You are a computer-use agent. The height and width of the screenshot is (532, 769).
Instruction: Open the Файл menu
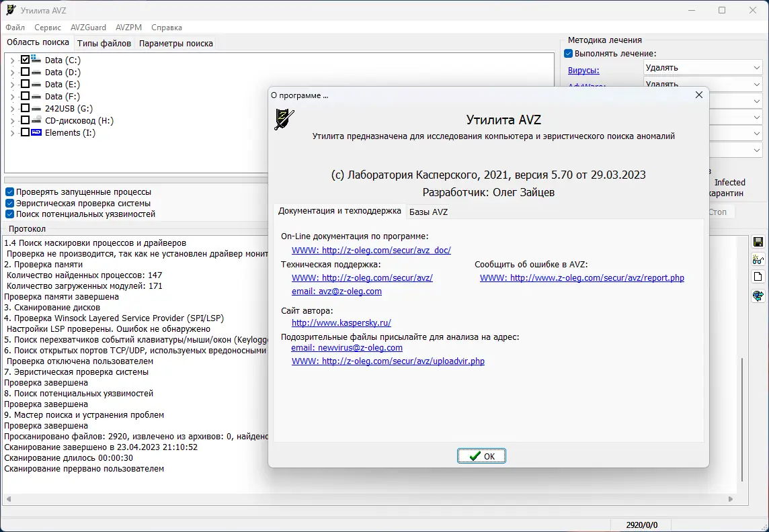15,28
